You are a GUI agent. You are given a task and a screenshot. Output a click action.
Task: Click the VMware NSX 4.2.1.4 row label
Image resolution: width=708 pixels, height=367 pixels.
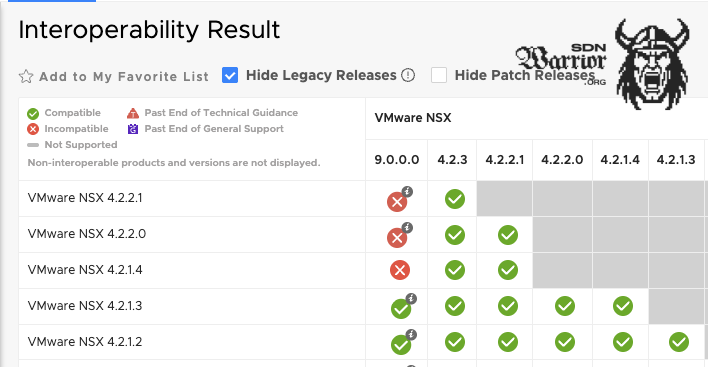tap(85, 269)
